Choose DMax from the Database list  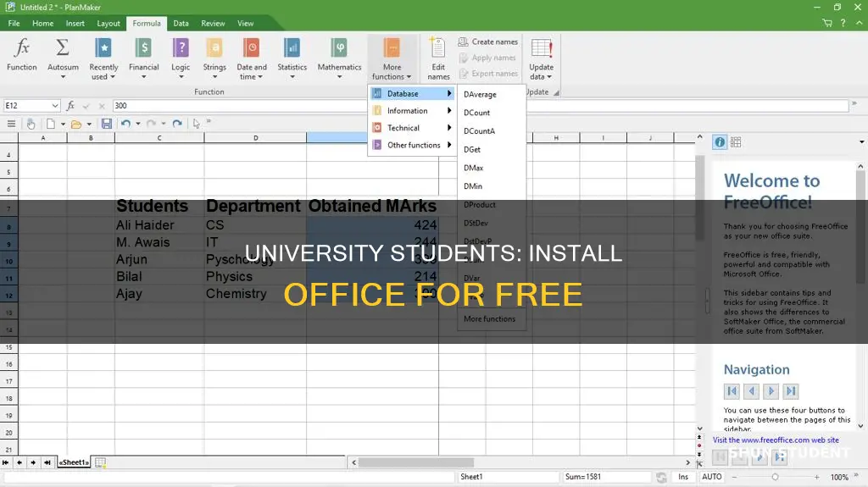[x=473, y=168]
